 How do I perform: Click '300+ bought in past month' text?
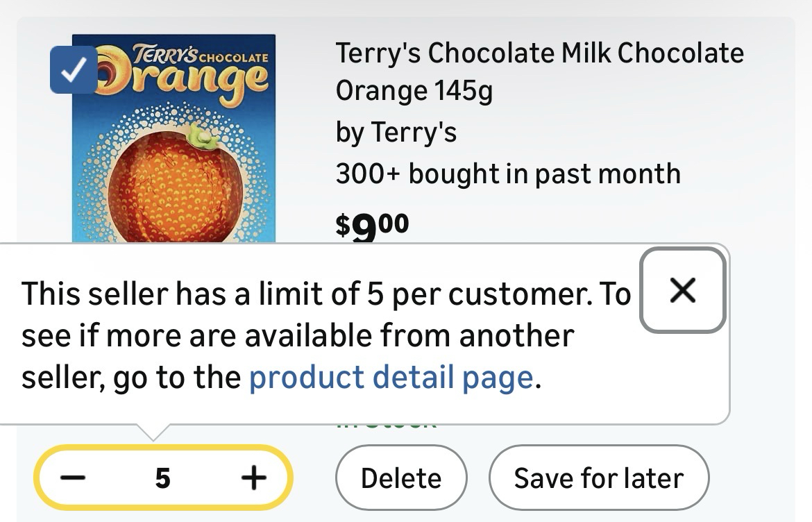click(507, 174)
